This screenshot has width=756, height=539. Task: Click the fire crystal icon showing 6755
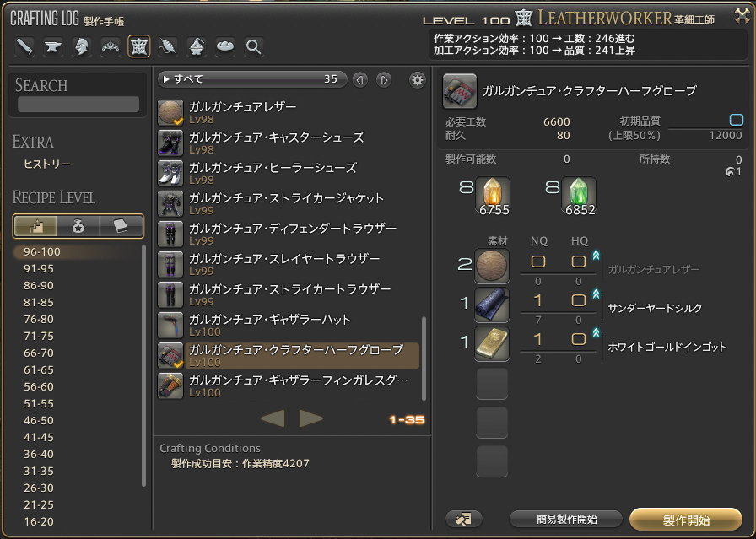pyautogui.click(x=492, y=195)
